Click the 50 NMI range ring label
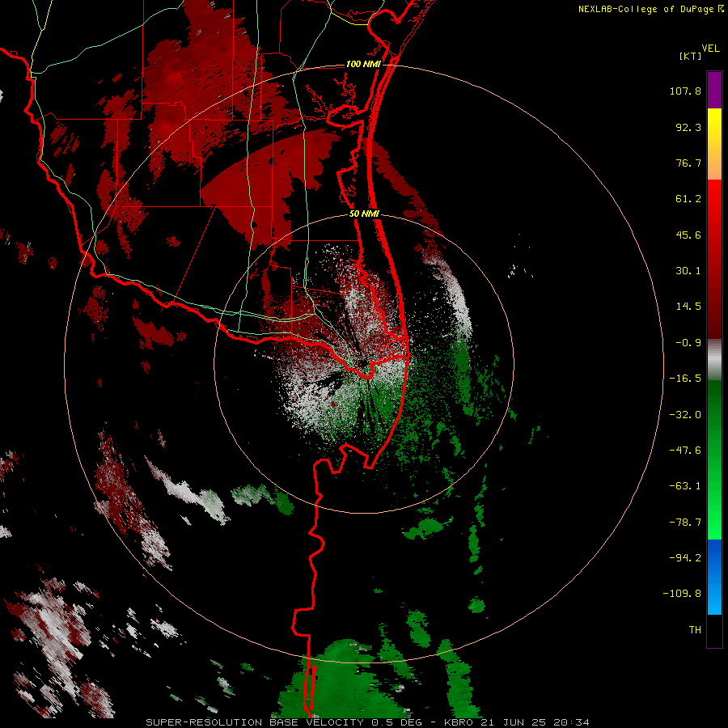 [x=365, y=214]
